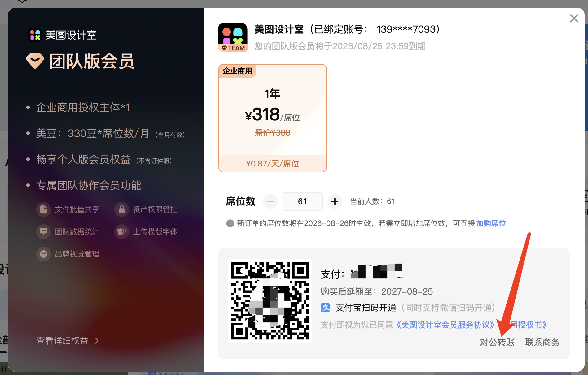Click the seat number input field
The width and height of the screenshot is (588, 375).
[x=302, y=201]
